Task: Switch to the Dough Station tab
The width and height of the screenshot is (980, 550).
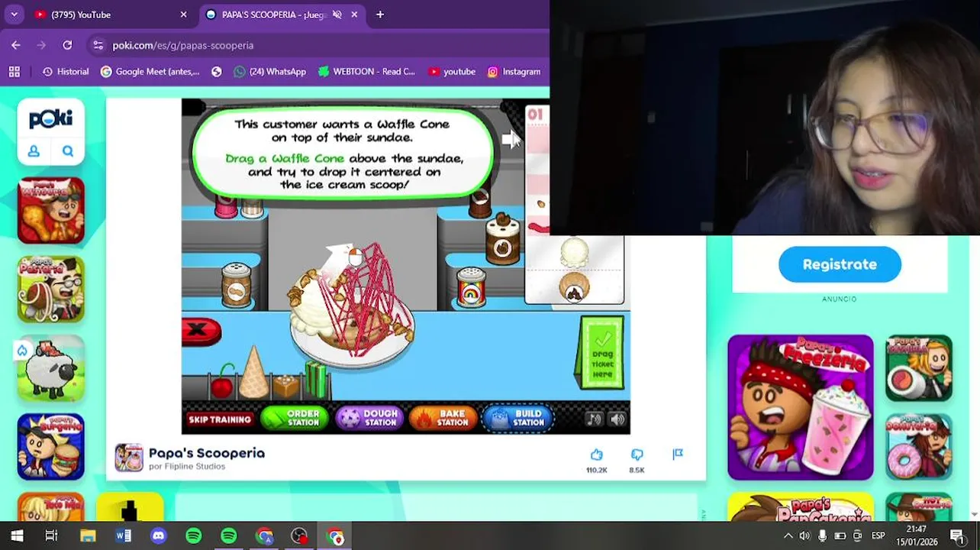Action: pos(370,418)
